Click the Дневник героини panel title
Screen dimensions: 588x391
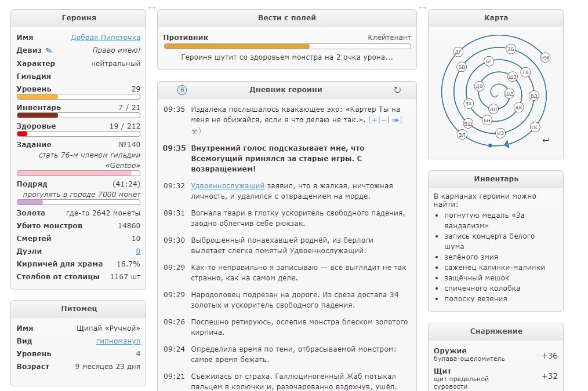[286, 90]
